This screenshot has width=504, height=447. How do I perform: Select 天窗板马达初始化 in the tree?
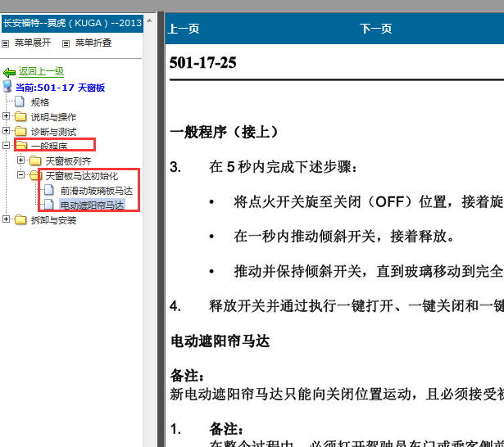(82, 176)
